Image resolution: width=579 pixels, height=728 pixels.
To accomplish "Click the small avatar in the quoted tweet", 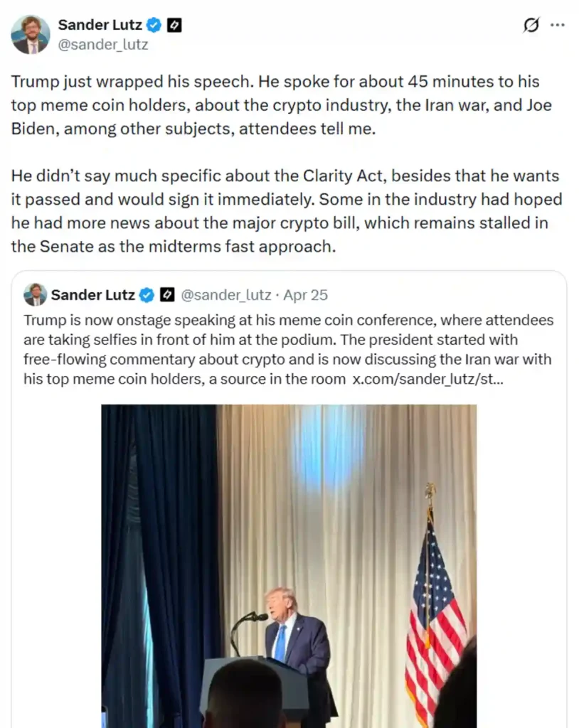I will (34, 294).
